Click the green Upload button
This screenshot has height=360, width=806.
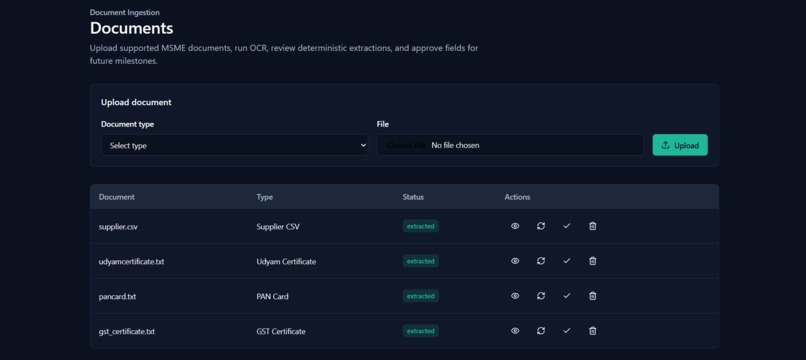(680, 146)
